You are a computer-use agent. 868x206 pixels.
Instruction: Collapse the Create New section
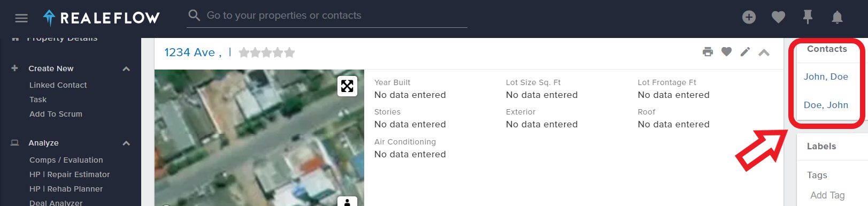point(126,69)
